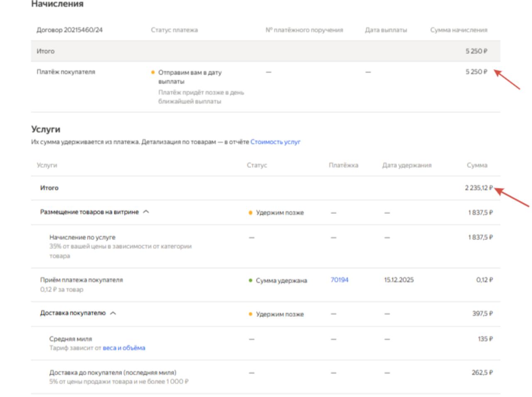
Task: Click the Договор 20215460/24 label
Action: 69,30
